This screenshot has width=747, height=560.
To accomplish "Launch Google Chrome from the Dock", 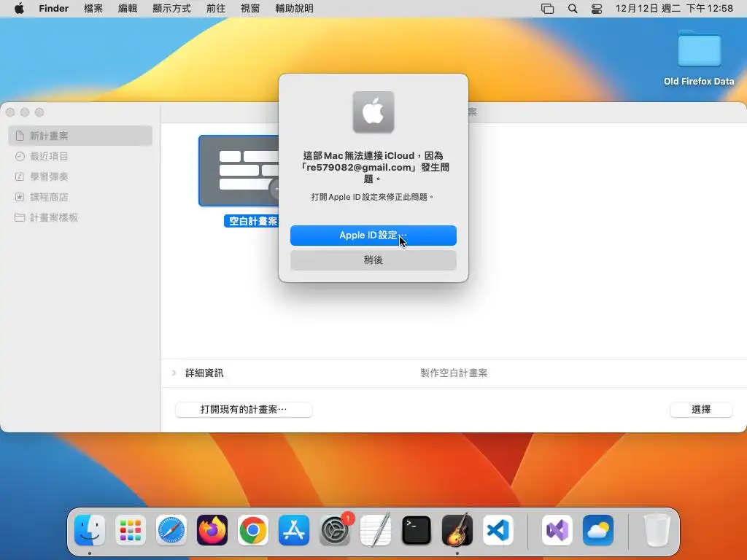I will (x=253, y=530).
